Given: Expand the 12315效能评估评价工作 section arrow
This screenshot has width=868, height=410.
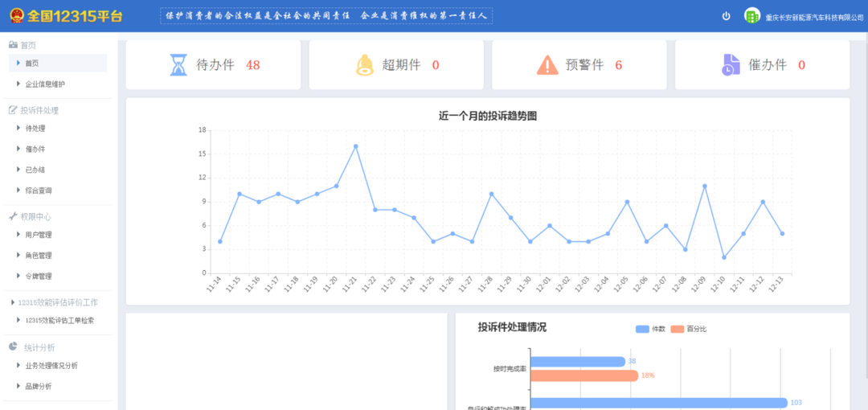Looking at the screenshot, I should click(14, 302).
